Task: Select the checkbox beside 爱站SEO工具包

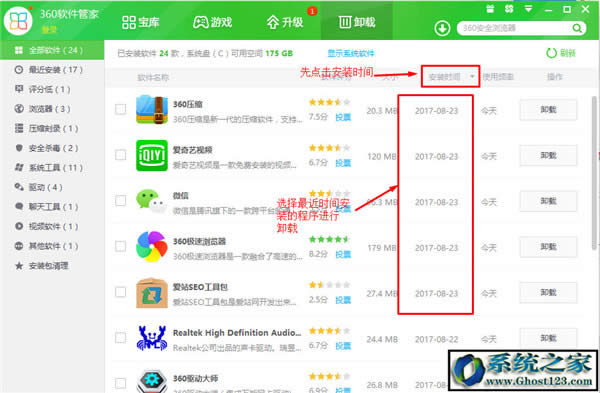Action: (121, 292)
